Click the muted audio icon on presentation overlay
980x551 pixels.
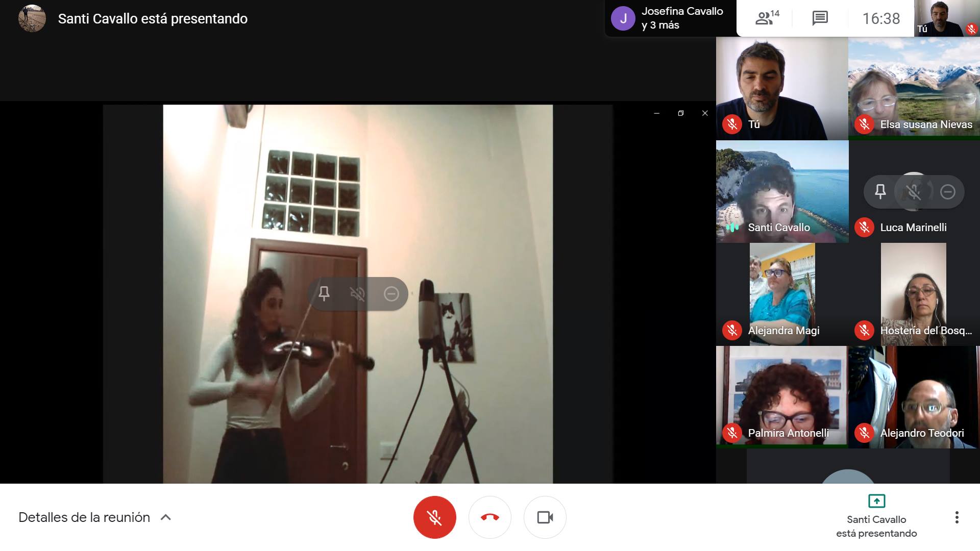[357, 293]
